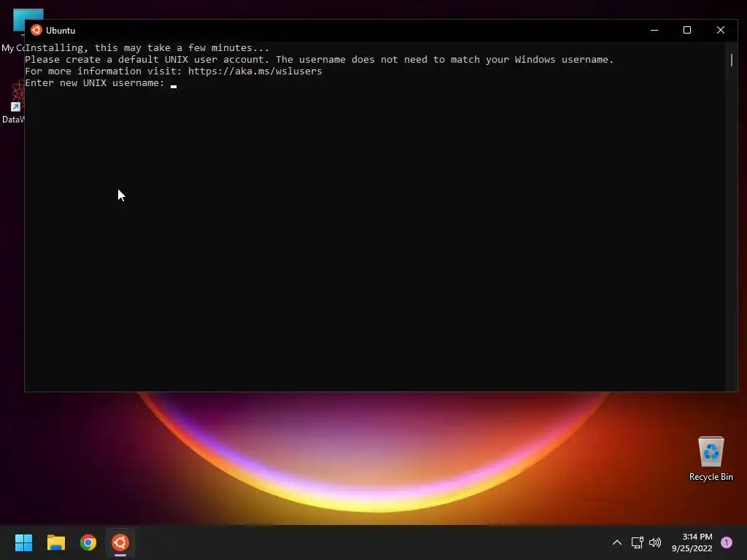Screen dimensions: 747x560
Task: Close the Ubuntu terminal window
Action: 720,30
